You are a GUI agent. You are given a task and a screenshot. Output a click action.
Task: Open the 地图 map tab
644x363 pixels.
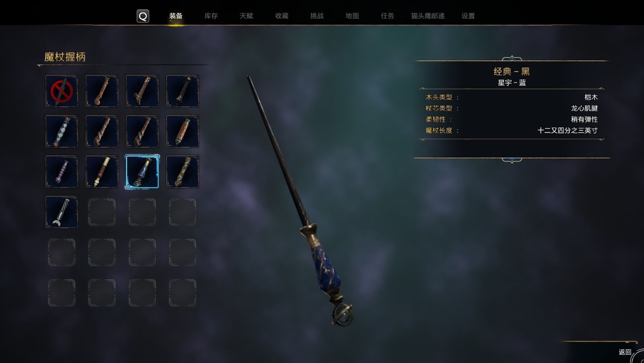(352, 16)
